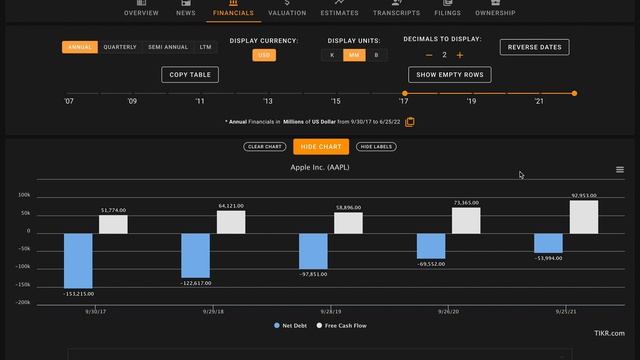Open the Filings tab

point(447,9)
